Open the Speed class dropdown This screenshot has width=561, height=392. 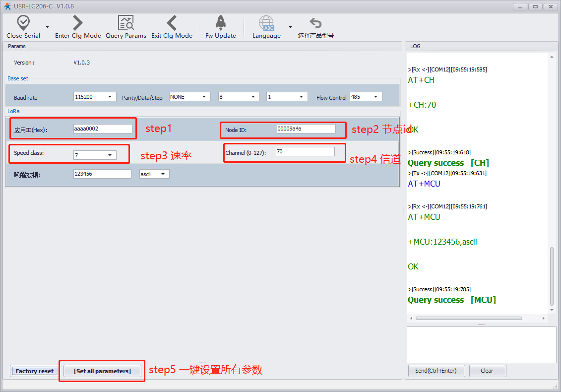tap(95, 155)
